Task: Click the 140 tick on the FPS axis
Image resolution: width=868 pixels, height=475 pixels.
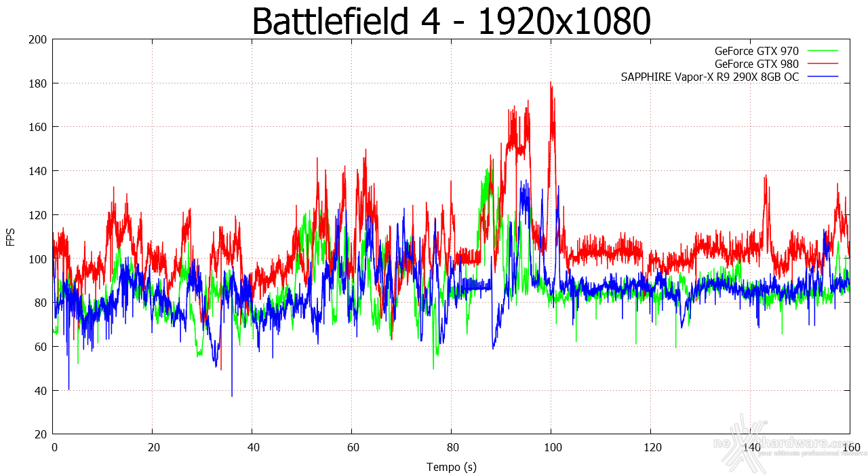Action: (x=39, y=171)
